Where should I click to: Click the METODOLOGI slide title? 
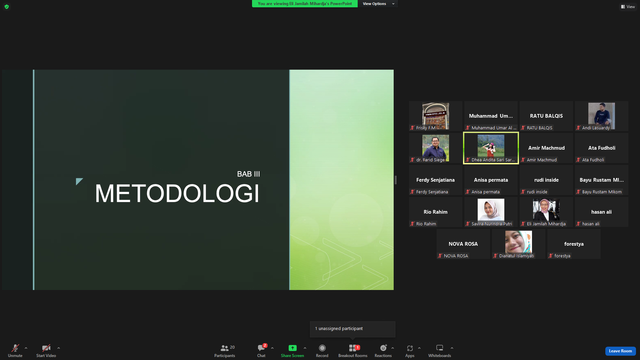click(177, 193)
